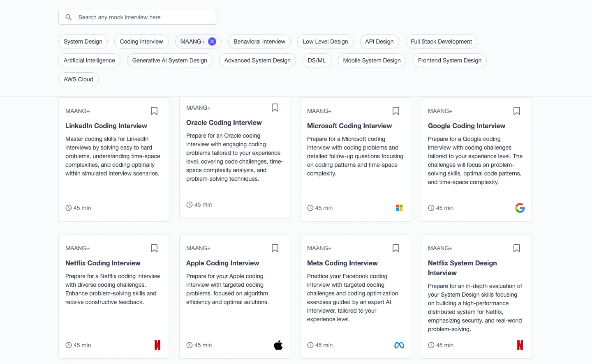Screen dimensions: 592x364
Task: Open the Netflix Coding Interview title
Action: 103,263
